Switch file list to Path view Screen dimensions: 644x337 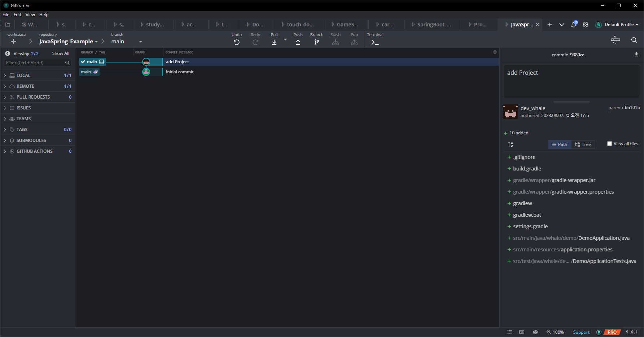tap(560, 144)
